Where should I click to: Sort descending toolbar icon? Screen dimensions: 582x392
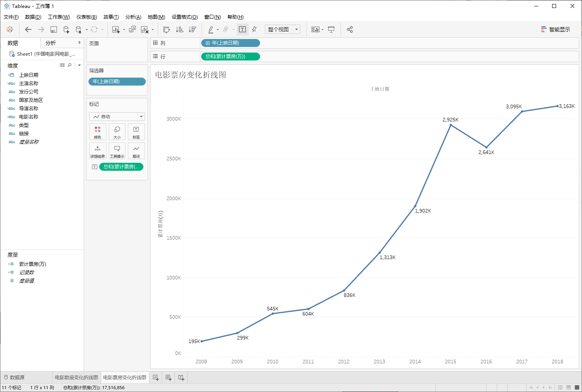192,29
